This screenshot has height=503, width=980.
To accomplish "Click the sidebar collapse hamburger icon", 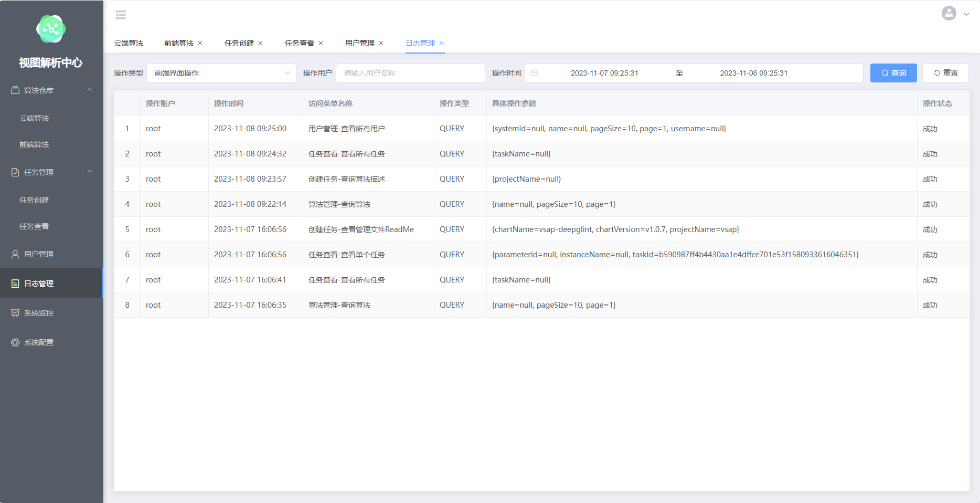I will click(x=121, y=15).
